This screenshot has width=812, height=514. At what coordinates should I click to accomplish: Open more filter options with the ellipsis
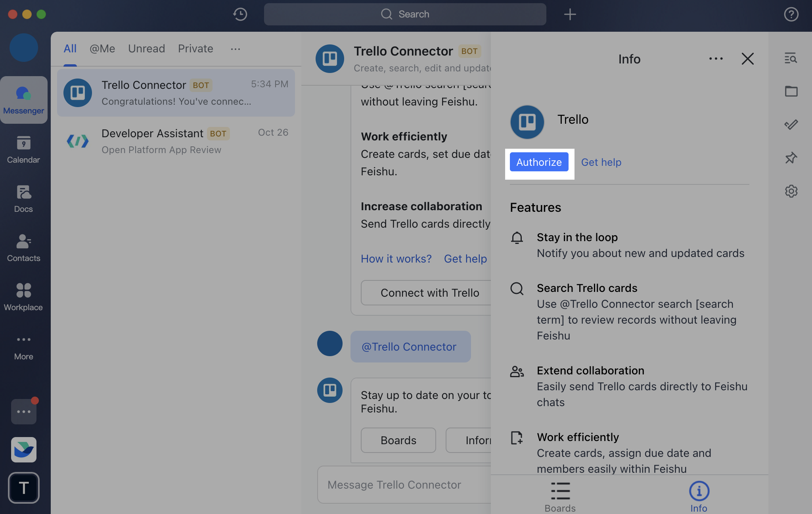point(236,49)
